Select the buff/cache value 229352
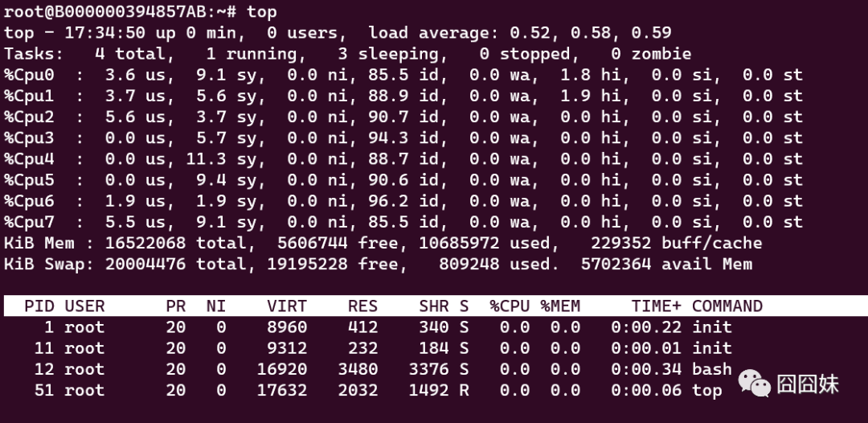 620,243
